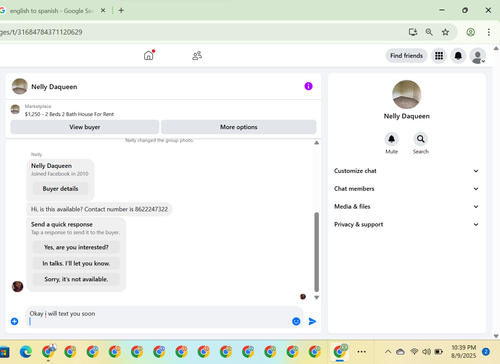This screenshot has width=500, height=364.
Task: Click the install app icon in address bar
Action: 413,32
